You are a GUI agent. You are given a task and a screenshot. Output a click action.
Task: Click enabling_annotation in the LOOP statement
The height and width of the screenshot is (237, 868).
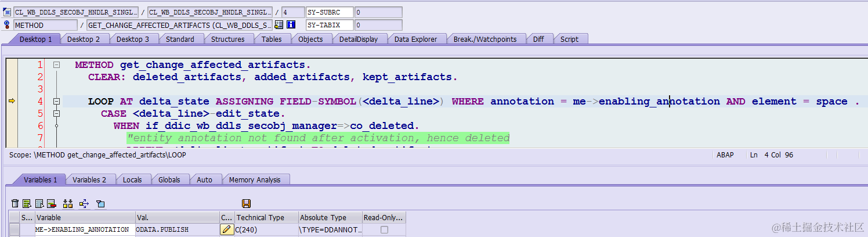659,101
